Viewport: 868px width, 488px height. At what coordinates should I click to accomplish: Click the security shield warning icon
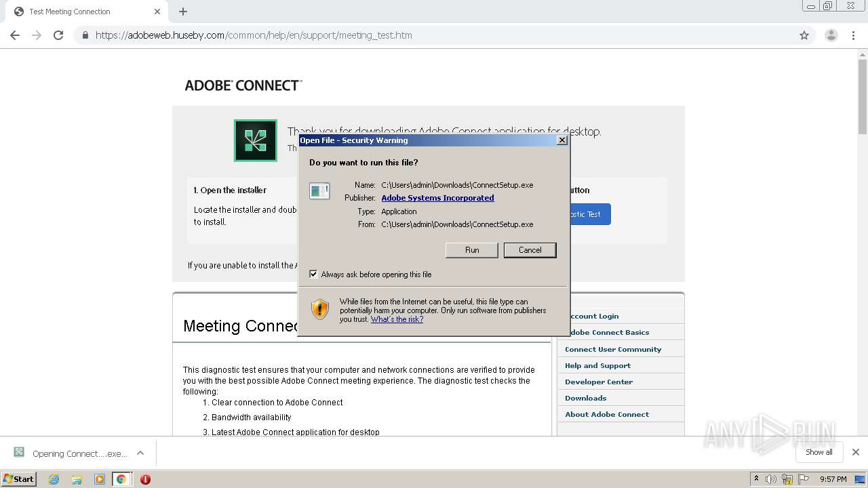pyautogui.click(x=320, y=309)
